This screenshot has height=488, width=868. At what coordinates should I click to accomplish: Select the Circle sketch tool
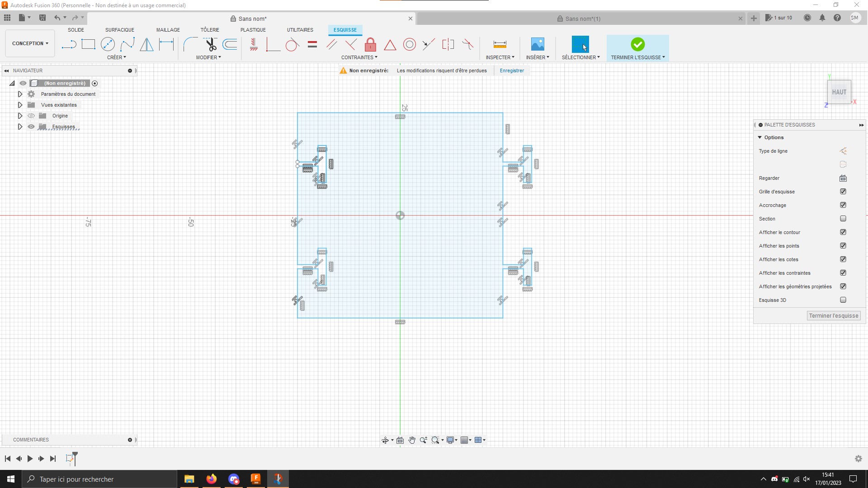(108, 44)
